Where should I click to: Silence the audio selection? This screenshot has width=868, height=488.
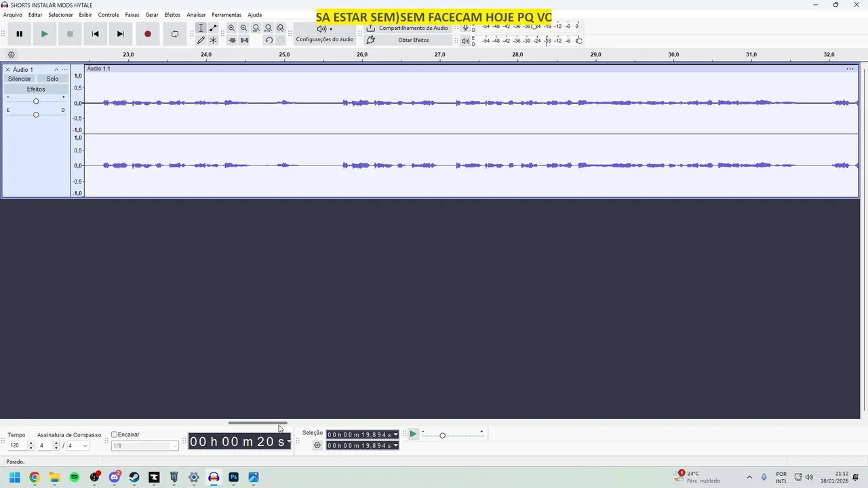point(244,40)
